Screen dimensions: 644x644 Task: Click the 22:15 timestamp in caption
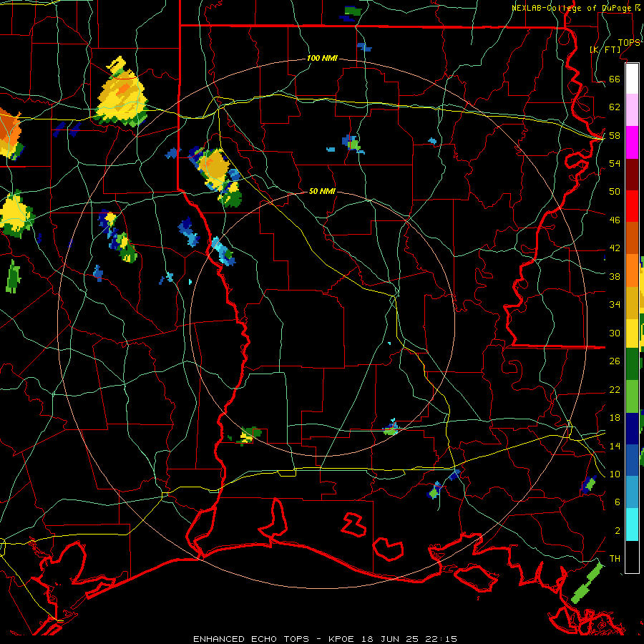click(x=441, y=639)
